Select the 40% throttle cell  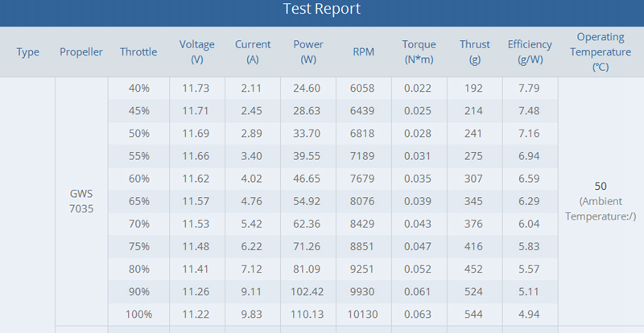pyautogui.click(x=138, y=88)
